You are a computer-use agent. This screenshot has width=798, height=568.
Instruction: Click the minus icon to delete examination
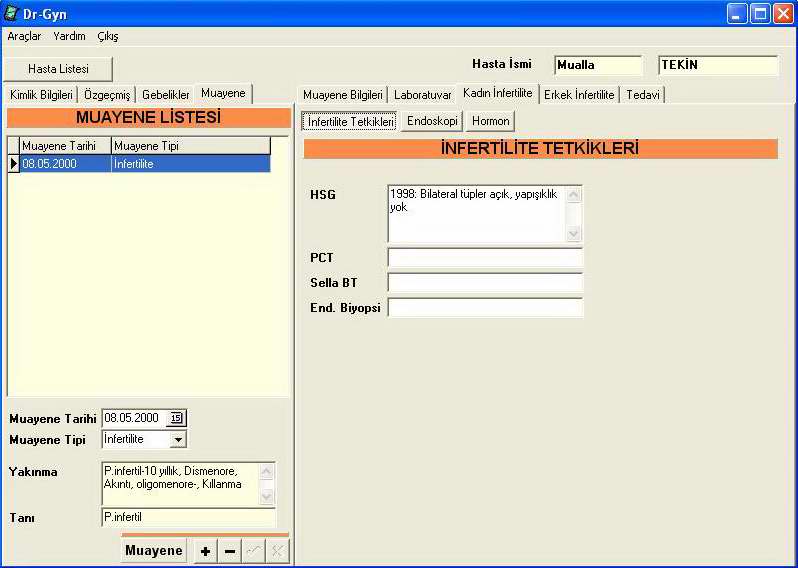coord(230,551)
